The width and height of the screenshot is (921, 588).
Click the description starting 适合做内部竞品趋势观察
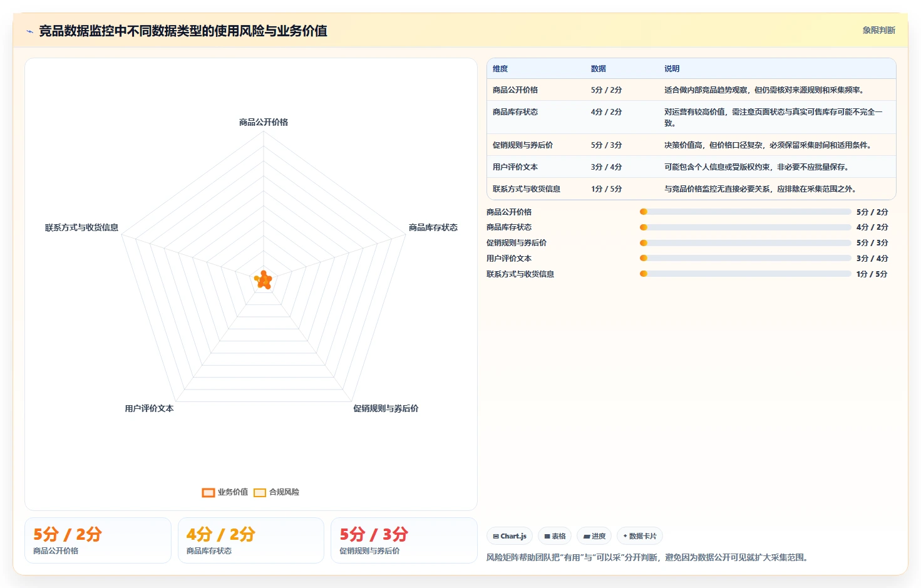(765, 90)
